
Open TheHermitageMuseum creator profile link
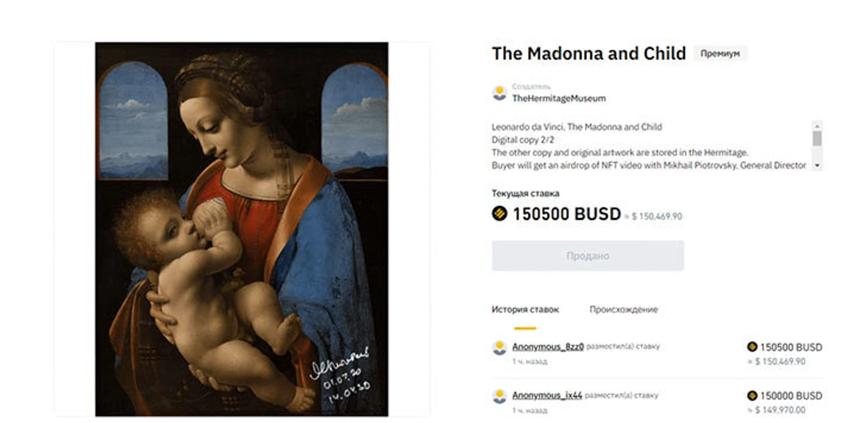point(559,99)
